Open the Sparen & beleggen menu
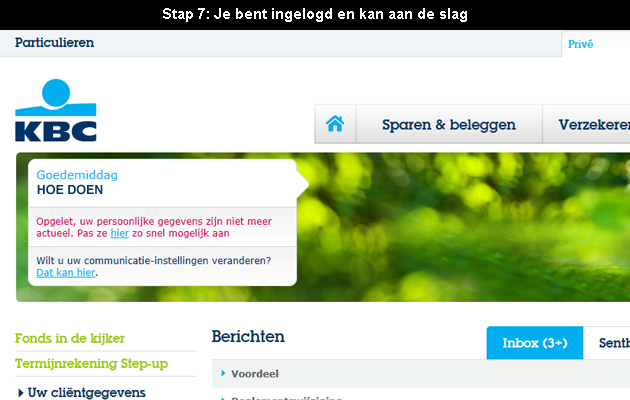Viewport: 630px width, 400px height. [x=449, y=124]
